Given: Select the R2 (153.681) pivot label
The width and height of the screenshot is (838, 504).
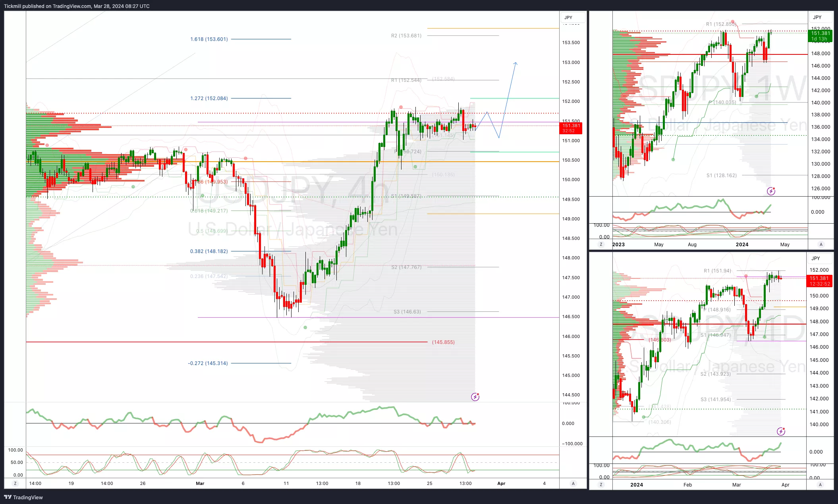Looking at the screenshot, I should coord(406,36).
